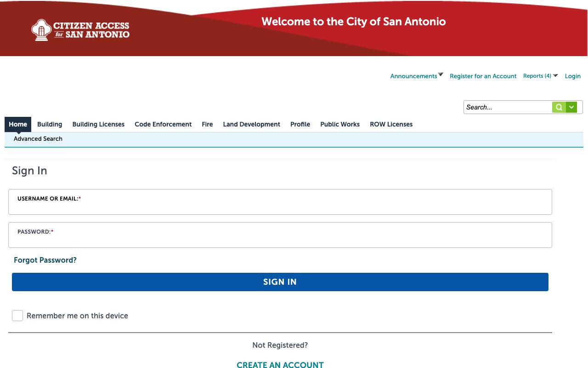Open the Building Licenses tab
Viewport: 588px width, 368px height.
[x=98, y=124]
